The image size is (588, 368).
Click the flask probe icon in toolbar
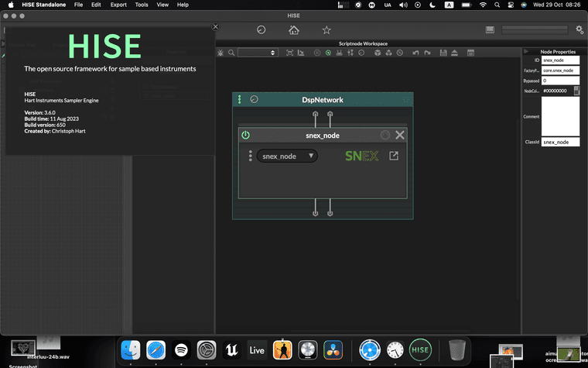[339, 53]
